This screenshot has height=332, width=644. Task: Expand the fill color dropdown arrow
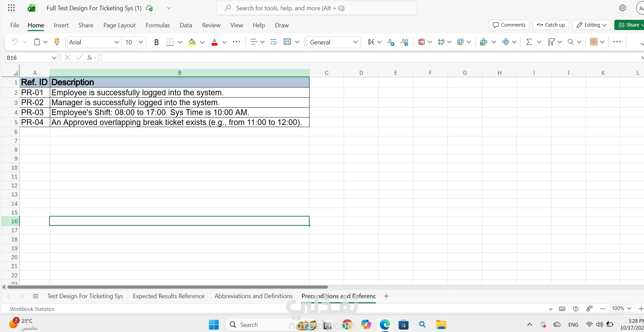point(202,42)
